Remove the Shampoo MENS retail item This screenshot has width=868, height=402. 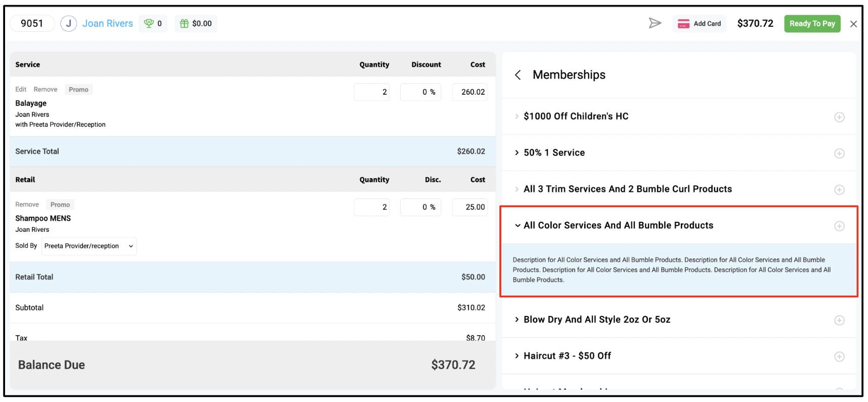pos(27,205)
